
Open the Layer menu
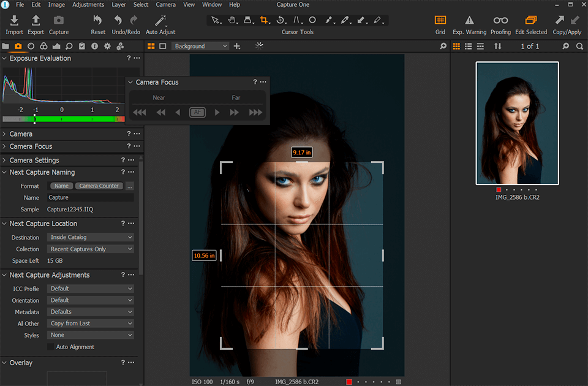pos(119,4)
